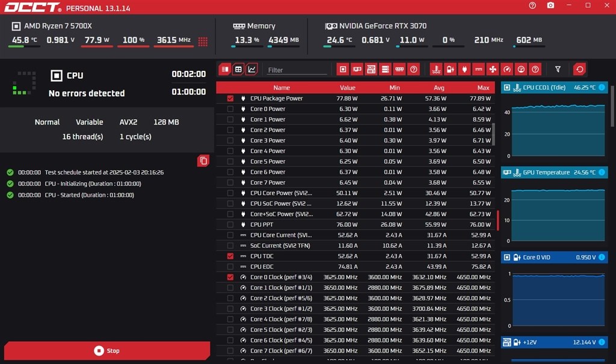Toggle the fan sensor type filter

click(493, 70)
